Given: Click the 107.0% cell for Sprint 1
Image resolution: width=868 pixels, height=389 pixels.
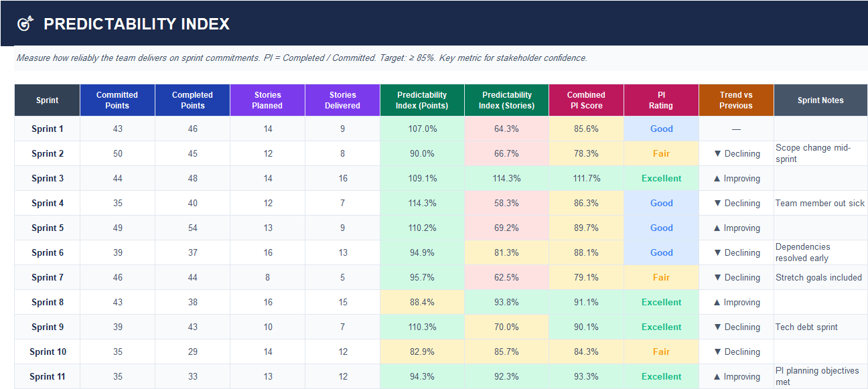Looking at the screenshot, I should [421, 129].
